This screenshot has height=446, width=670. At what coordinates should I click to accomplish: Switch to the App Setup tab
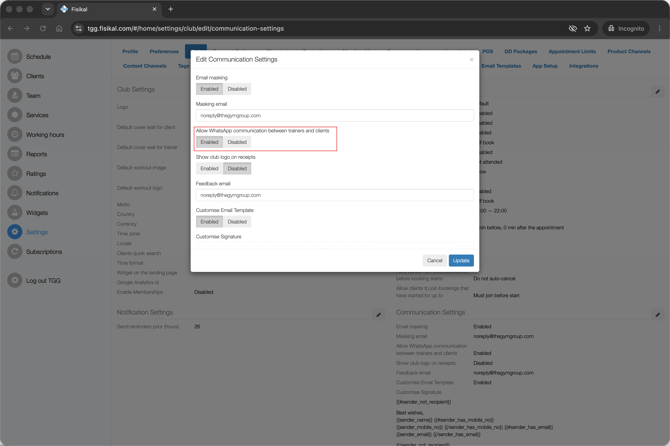tap(545, 66)
